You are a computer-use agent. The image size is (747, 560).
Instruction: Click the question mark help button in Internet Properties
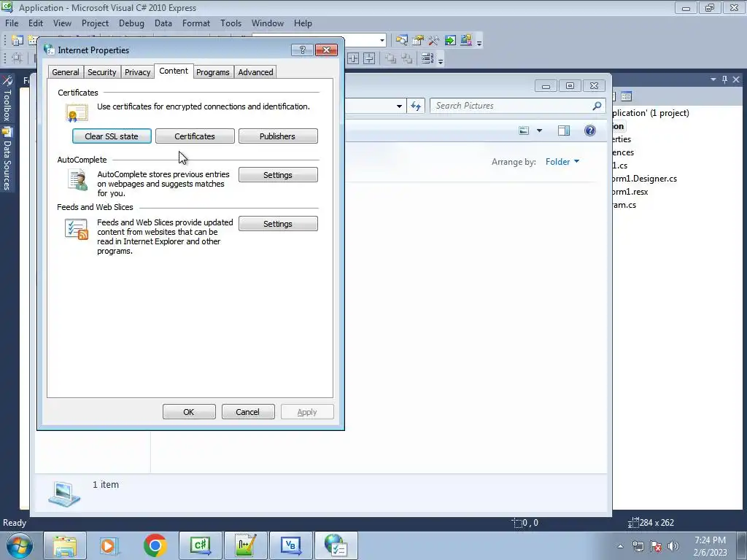(302, 50)
